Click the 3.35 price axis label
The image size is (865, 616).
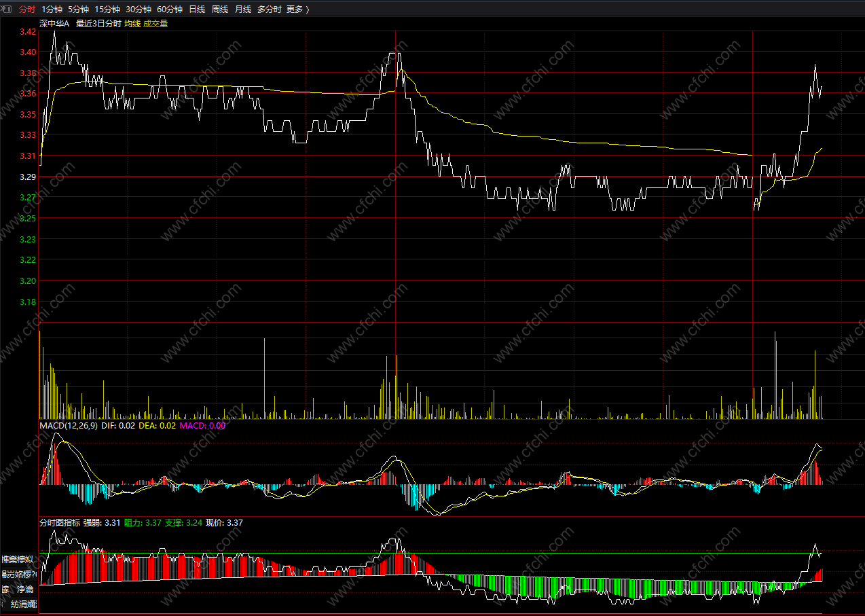28,114
